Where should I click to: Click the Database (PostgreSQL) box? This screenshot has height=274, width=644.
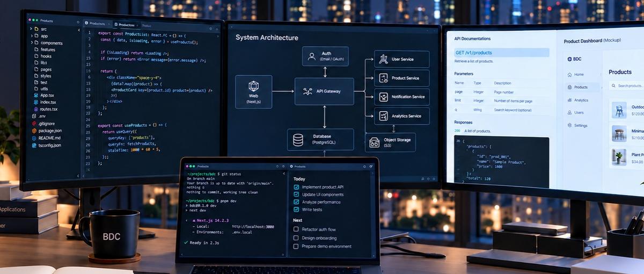click(320, 140)
